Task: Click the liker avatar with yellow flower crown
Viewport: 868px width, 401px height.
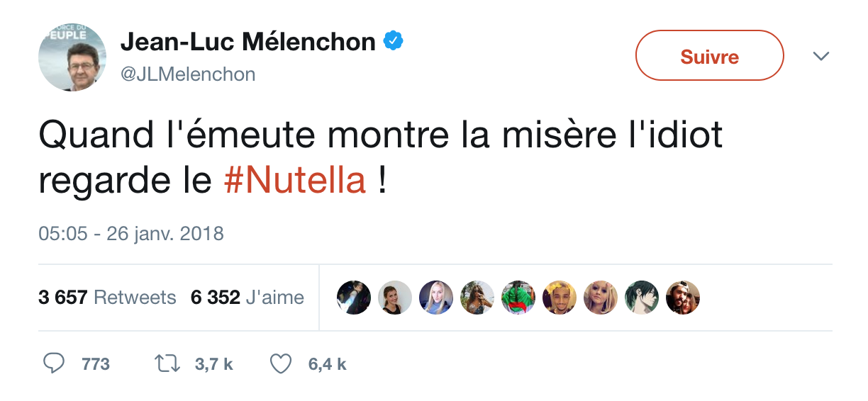Action: click(x=560, y=298)
